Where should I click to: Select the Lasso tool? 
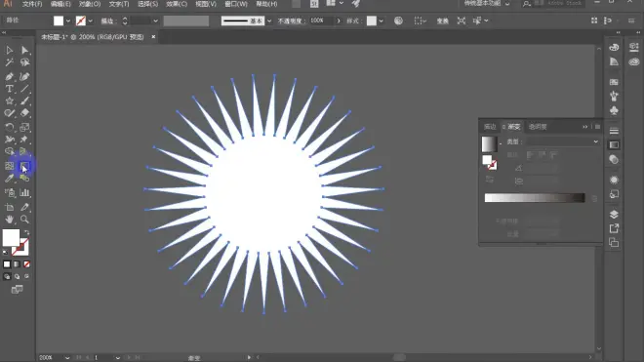(24, 62)
